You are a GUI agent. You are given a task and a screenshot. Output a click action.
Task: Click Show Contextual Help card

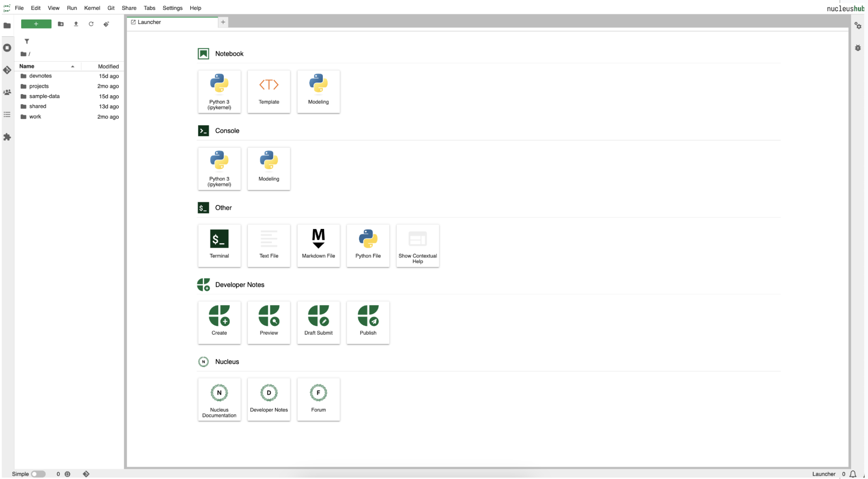418,246
